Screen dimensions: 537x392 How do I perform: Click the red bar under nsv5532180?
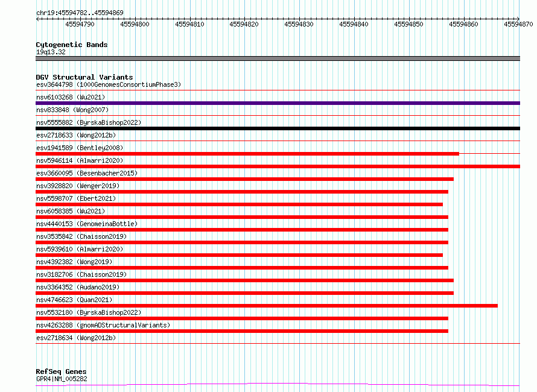[x=242, y=318]
